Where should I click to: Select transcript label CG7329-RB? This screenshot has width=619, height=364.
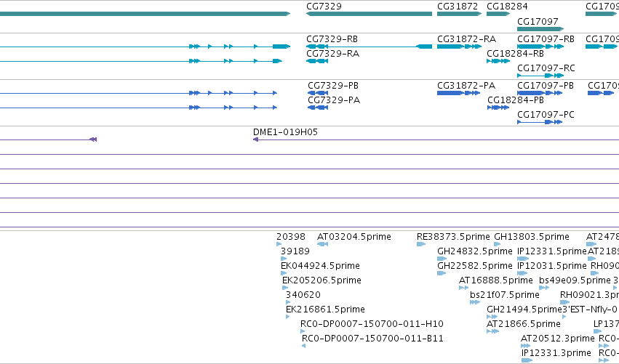332,39
